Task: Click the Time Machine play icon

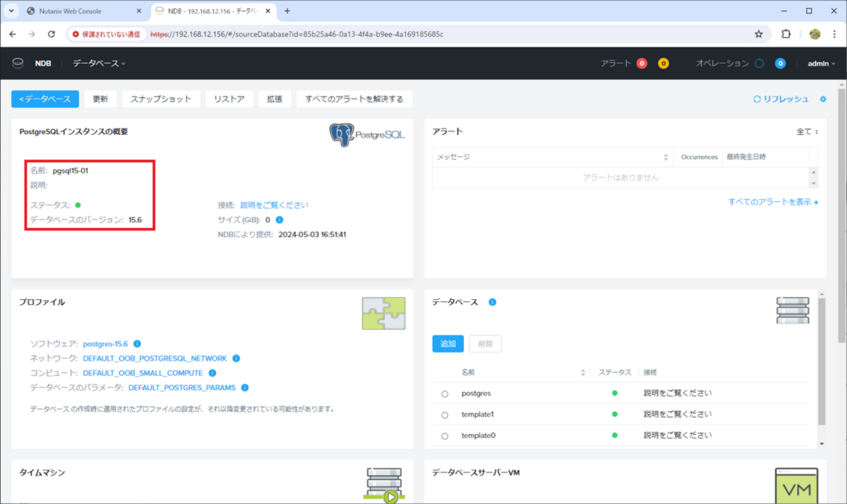Action: (x=391, y=497)
